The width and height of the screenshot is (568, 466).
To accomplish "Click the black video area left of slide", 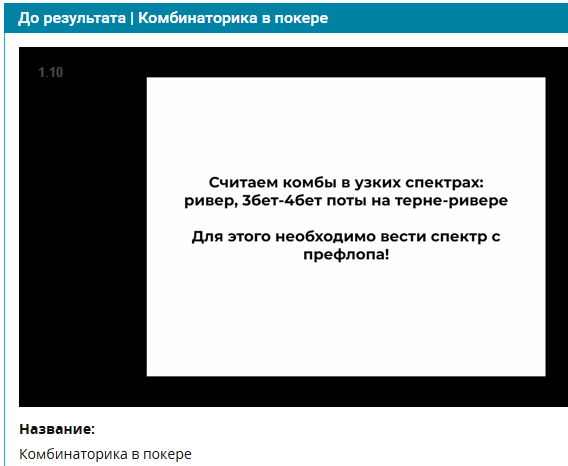I will click(83, 226).
